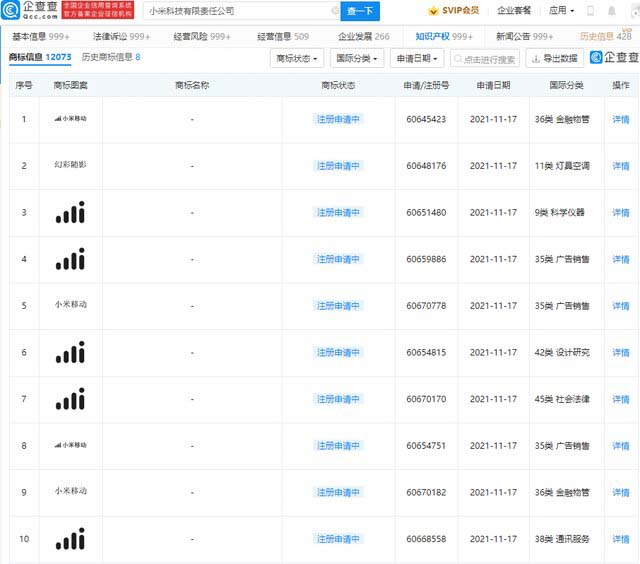The image size is (640, 564).
Task: Click registration number 60651480
Action: (426, 213)
